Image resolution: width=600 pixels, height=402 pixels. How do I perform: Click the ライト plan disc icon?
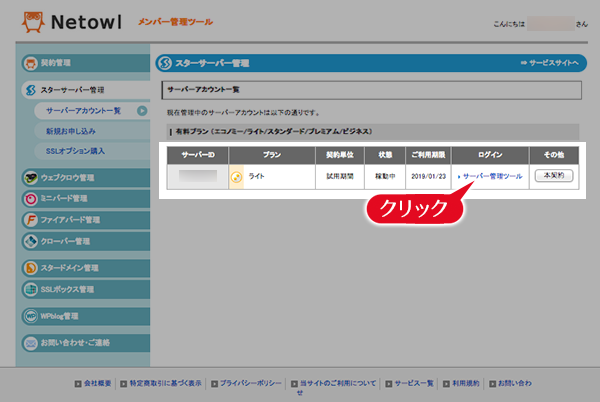[237, 177]
